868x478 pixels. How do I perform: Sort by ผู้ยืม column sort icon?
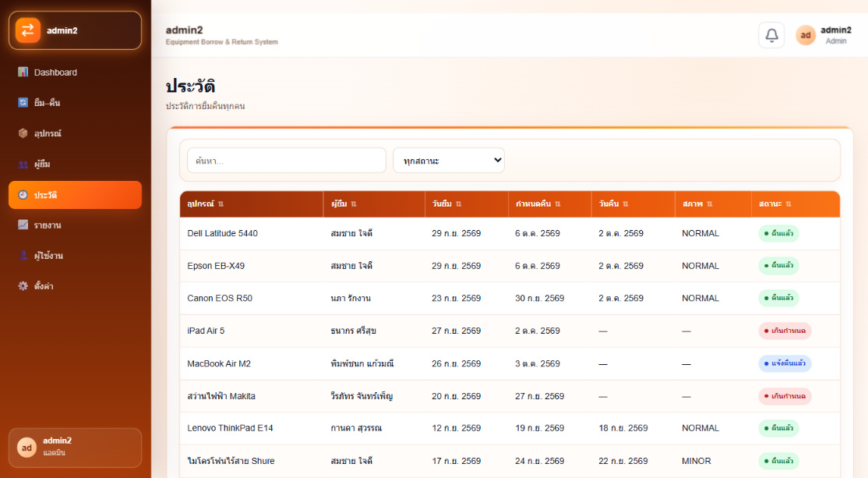tap(354, 204)
